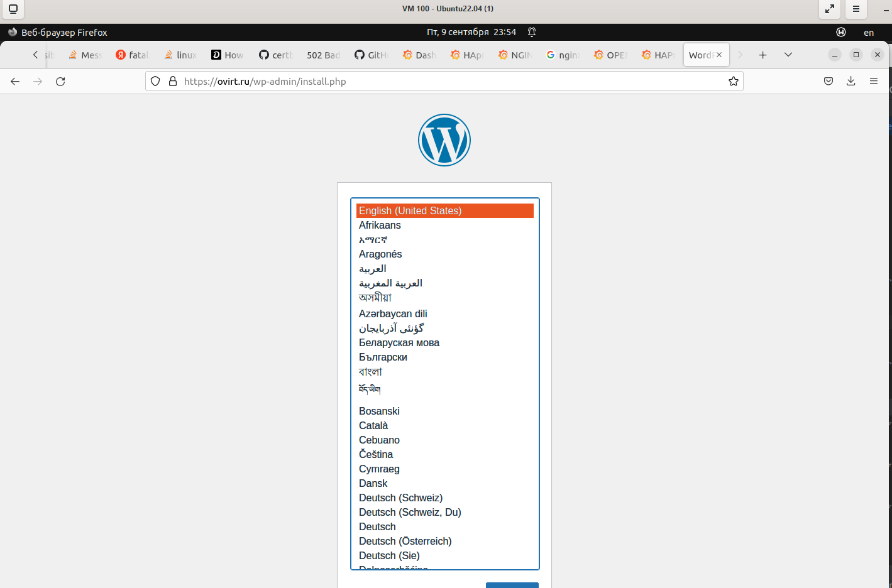892x588 pixels.
Task: Select Afrikaans language
Action: click(445, 225)
